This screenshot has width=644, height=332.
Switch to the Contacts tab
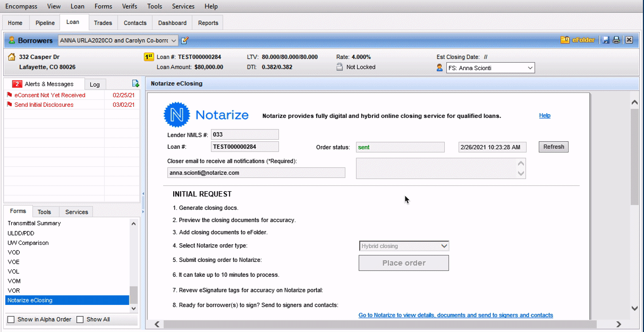(x=135, y=23)
